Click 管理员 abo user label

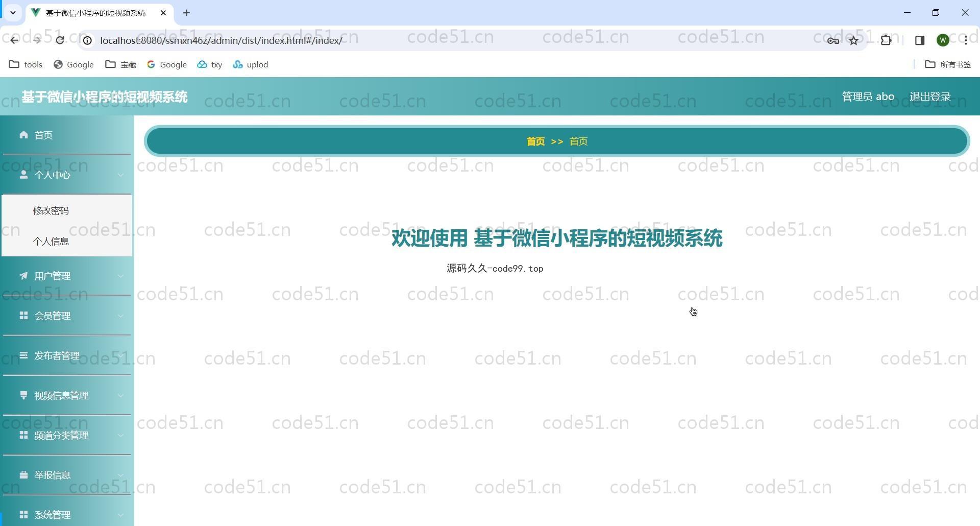pyautogui.click(x=868, y=97)
